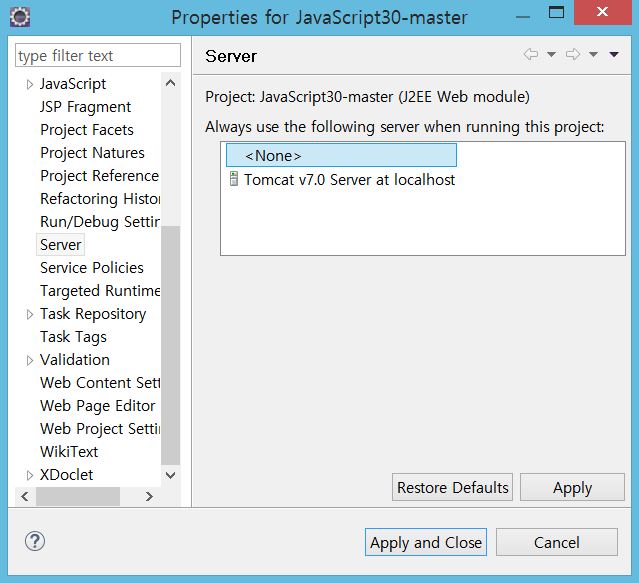The width and height of the screenshot is (639, 583).
Task: Select Targeted Runtimes item
Action: pos(100,291)
